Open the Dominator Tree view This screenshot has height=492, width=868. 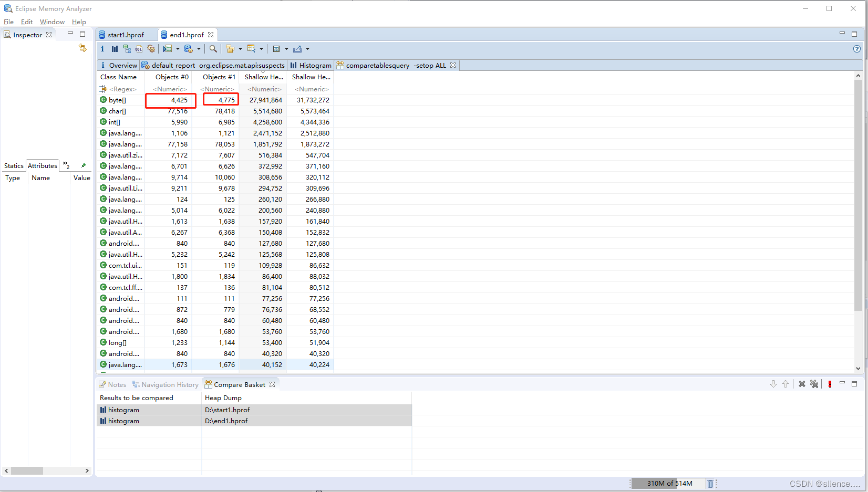click(127, 49)
